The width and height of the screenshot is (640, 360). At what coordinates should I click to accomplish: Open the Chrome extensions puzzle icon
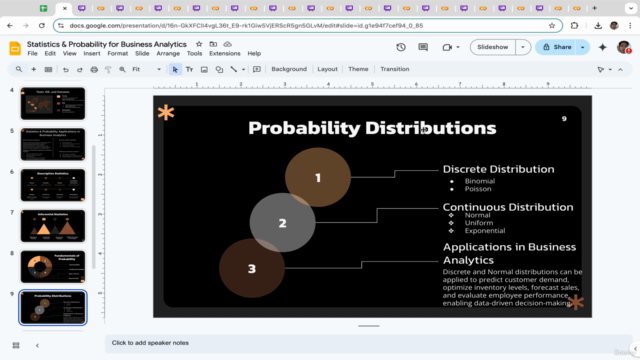574,26
